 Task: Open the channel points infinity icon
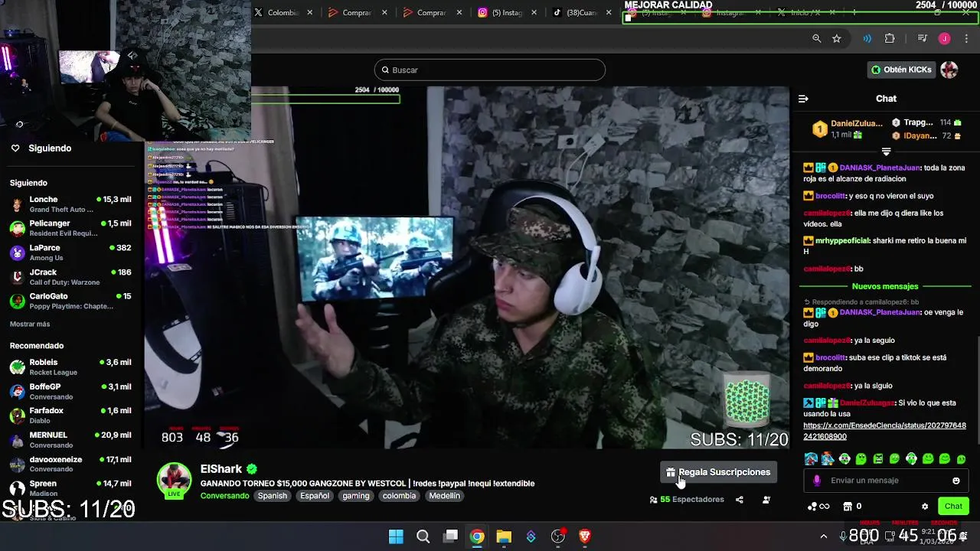[818, 506]
